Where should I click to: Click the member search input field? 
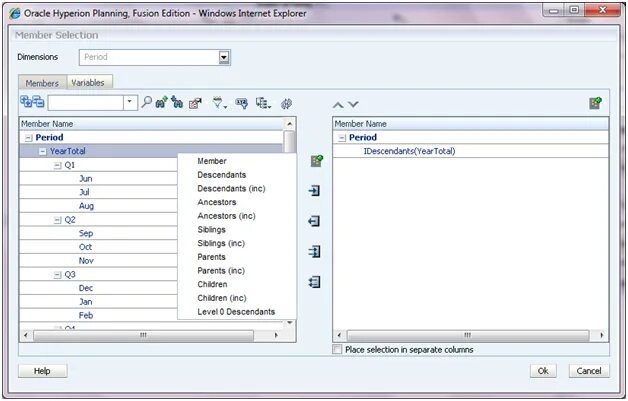click(x=86, y=103)
